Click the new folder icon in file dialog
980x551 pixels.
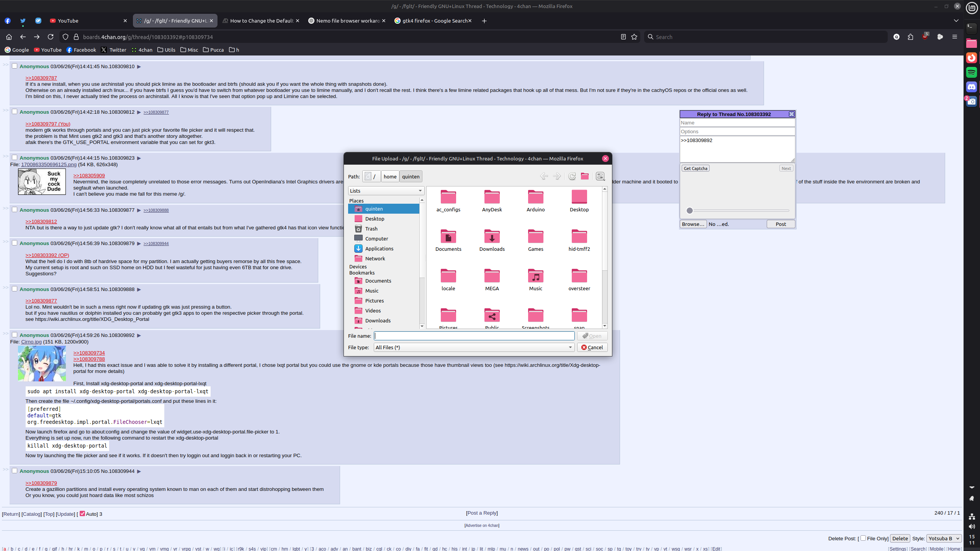click(x=584, y=176)
